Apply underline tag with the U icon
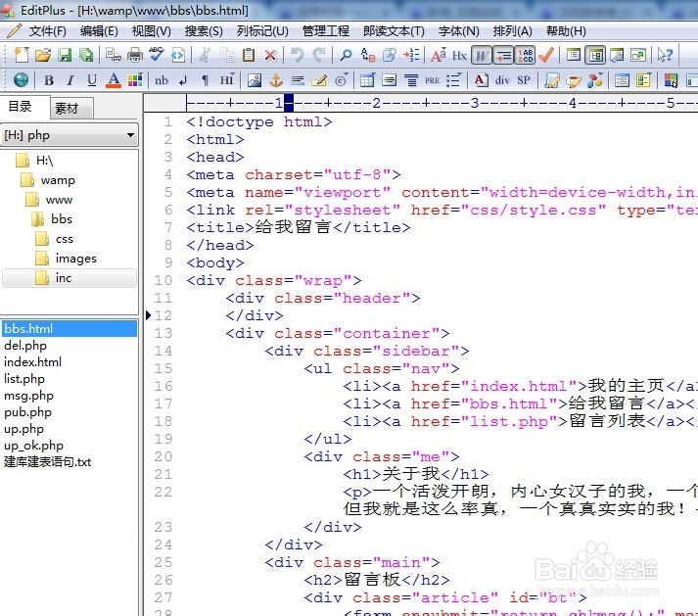Screen dimensions: 698x616 point(92,80)
